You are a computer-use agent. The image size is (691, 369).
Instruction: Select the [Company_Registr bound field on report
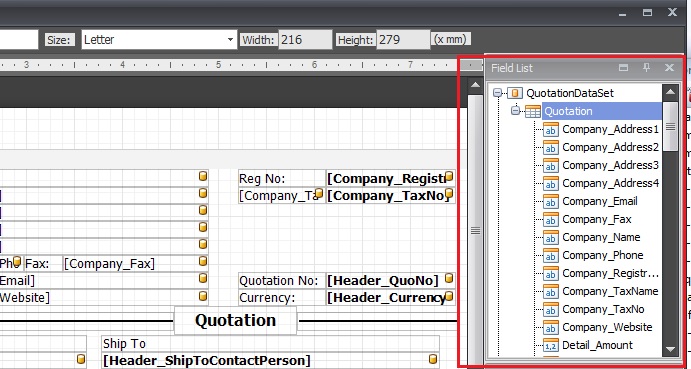coord(390,179)
